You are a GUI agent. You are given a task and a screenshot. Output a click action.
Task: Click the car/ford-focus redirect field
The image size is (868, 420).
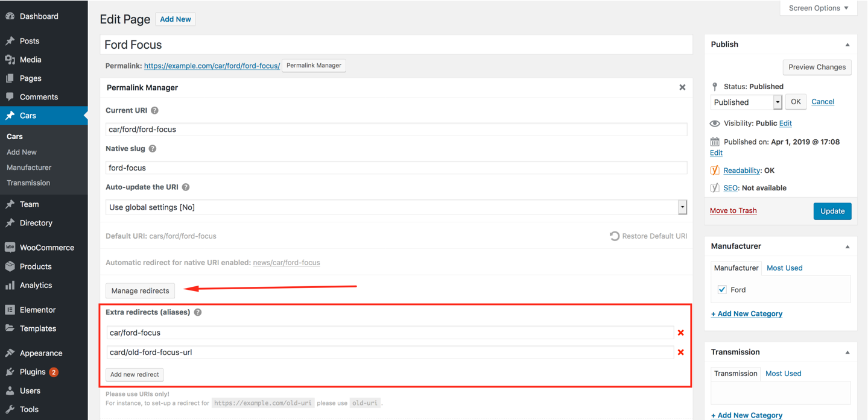(390, 333)
